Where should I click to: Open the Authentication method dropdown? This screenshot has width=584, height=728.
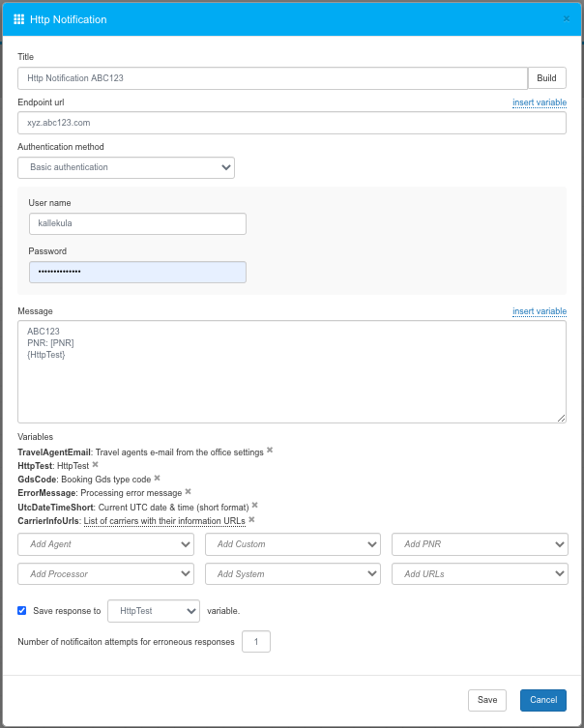pyautogui.click(x=126, y=167)
